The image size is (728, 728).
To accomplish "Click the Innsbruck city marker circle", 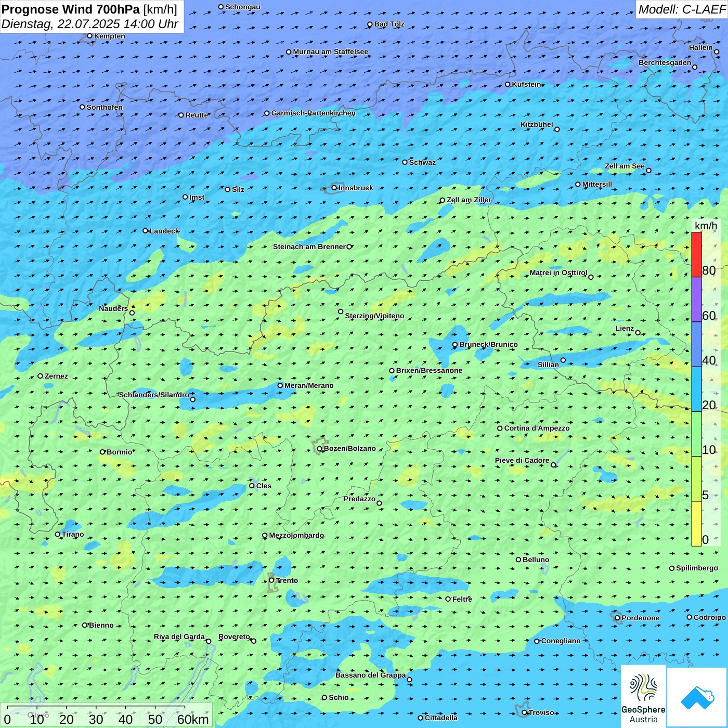I will coord(334,188).
